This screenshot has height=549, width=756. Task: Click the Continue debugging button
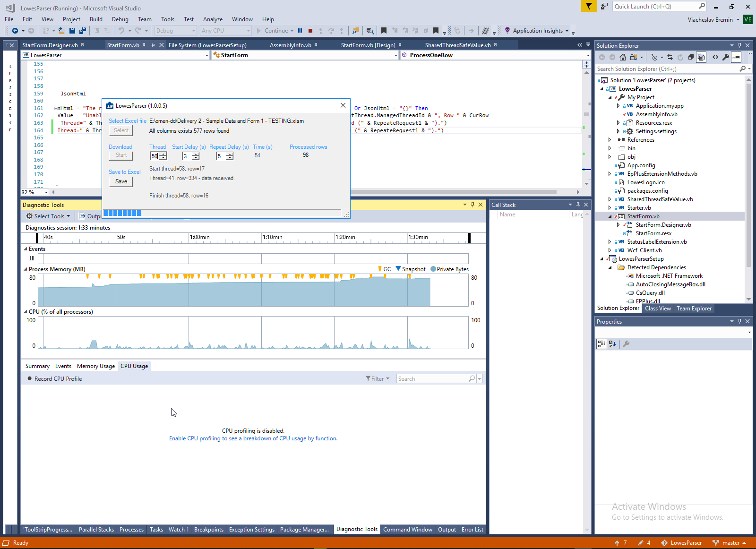[x=273, y=31]
